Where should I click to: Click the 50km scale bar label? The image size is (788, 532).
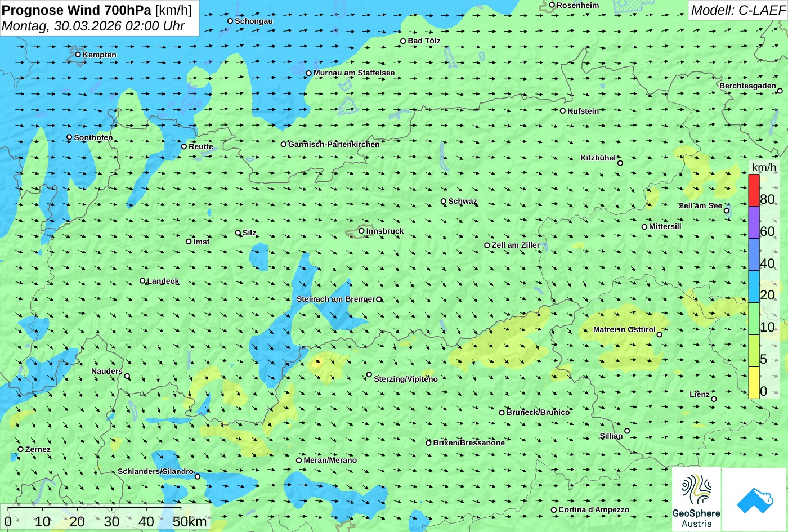190,521
